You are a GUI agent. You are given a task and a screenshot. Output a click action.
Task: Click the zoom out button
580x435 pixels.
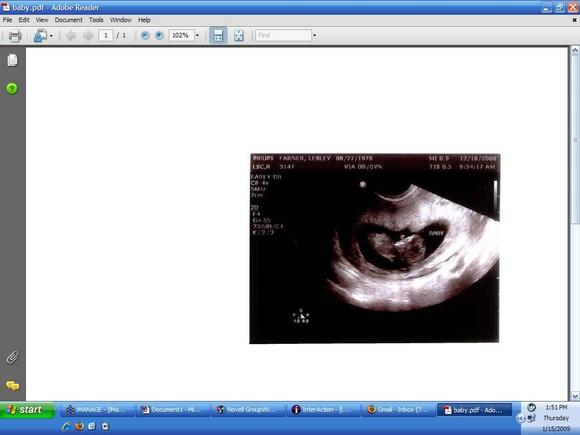(145, 36)
